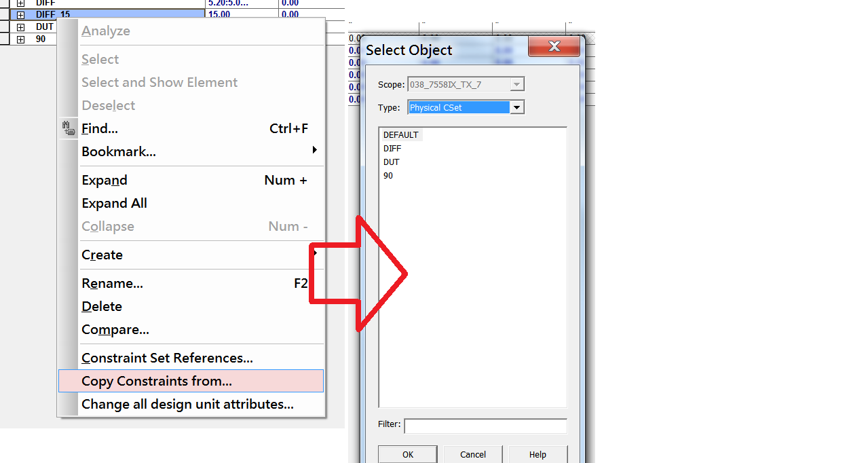Select Compare... menu entry
The image size is (868, 463).
[x=195, y=329]
